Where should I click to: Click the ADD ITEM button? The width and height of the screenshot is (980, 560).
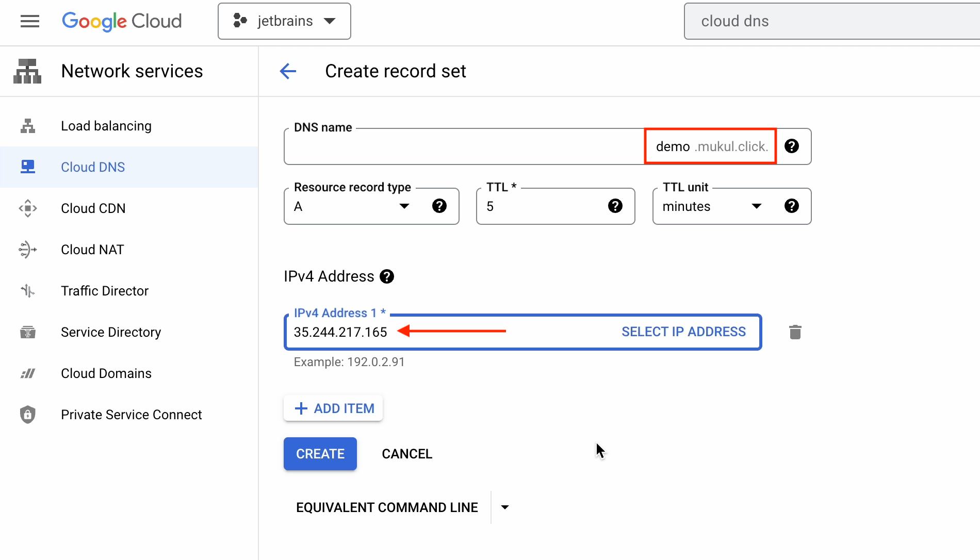point(333,408)
